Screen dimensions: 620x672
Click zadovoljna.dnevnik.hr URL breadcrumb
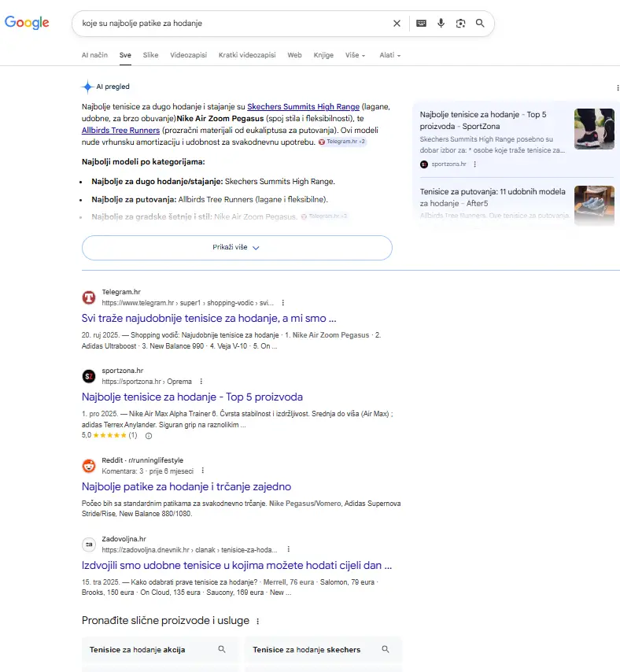(190, 550)
